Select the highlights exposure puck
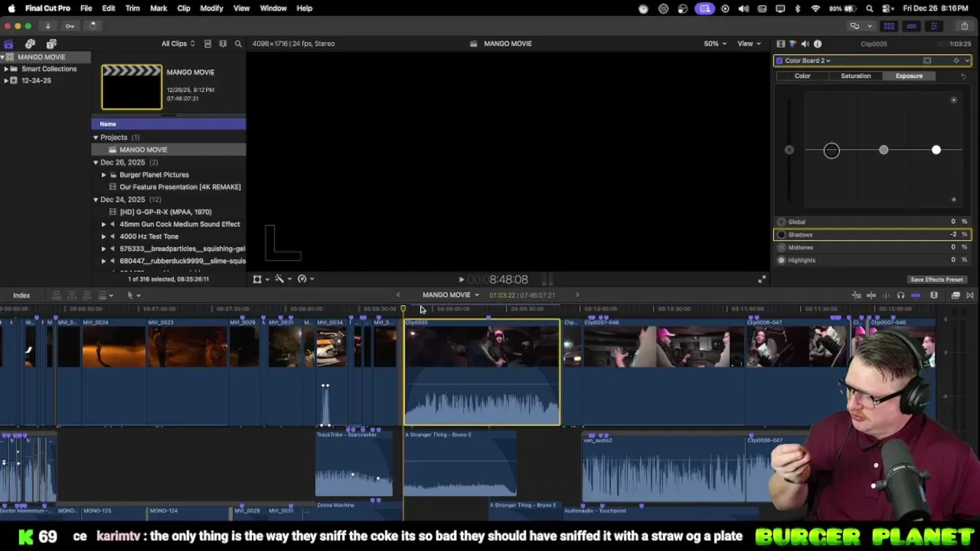 (x=936, y=150)
